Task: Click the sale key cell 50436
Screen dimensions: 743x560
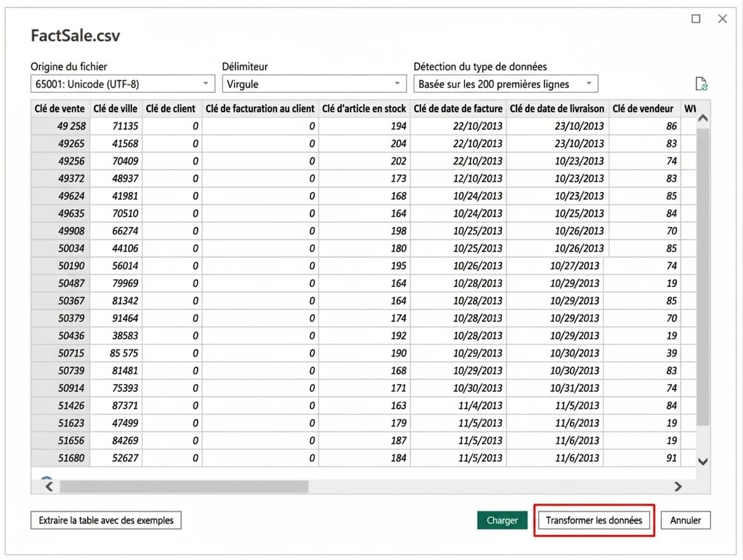Action: pos(61,336)
